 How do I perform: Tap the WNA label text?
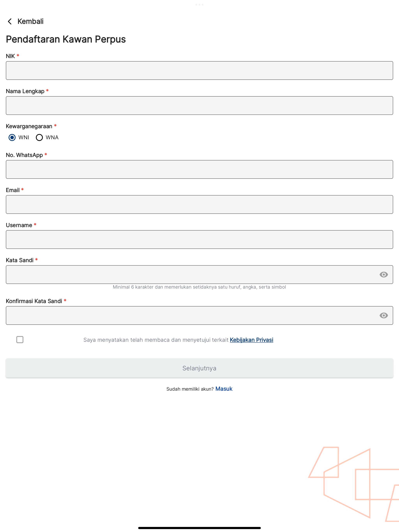tap(52, 137)
